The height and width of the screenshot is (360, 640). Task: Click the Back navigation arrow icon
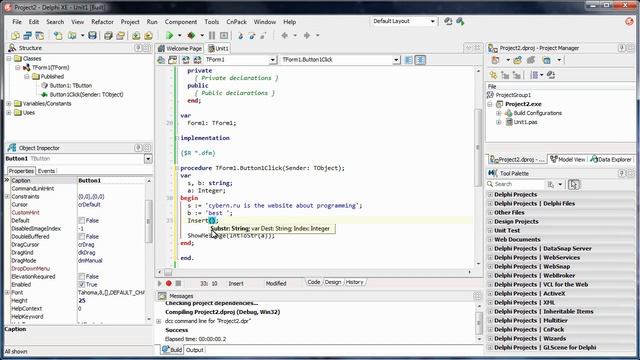click(284, 36)
